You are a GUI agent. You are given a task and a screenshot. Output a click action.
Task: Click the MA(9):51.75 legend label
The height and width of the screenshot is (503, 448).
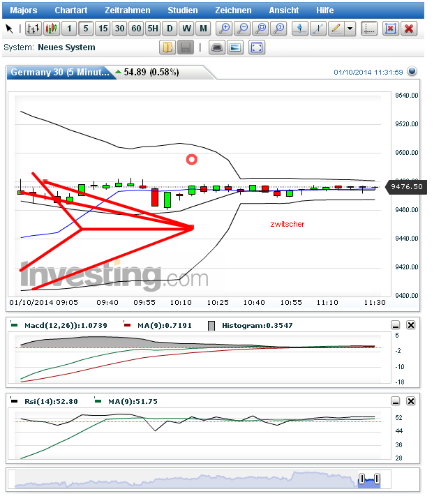pos(133,402)
